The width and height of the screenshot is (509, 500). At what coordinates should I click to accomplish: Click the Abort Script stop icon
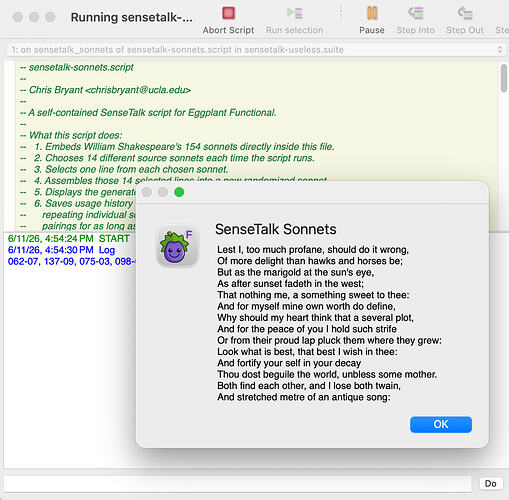(x=228, y=13)
